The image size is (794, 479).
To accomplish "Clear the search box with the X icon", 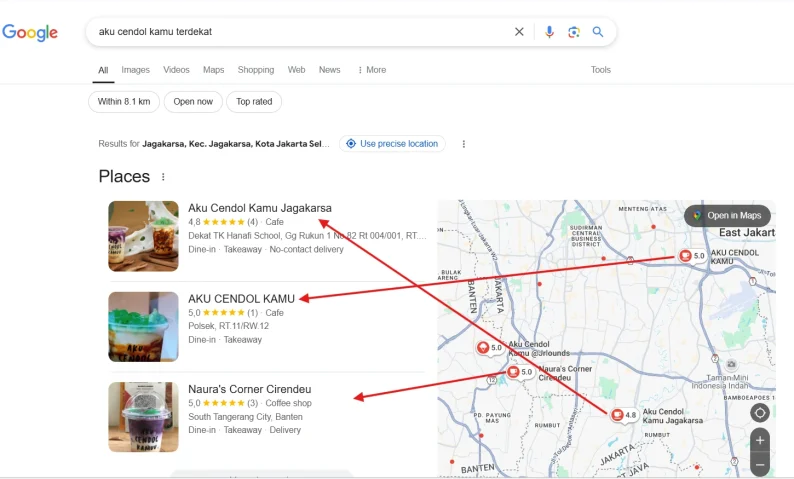I will tap(519, 32).
